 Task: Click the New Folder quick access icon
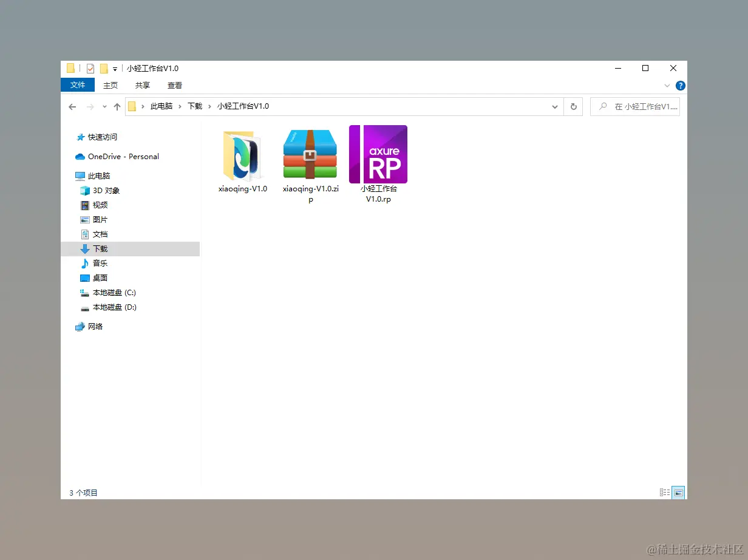coord(104,69)
